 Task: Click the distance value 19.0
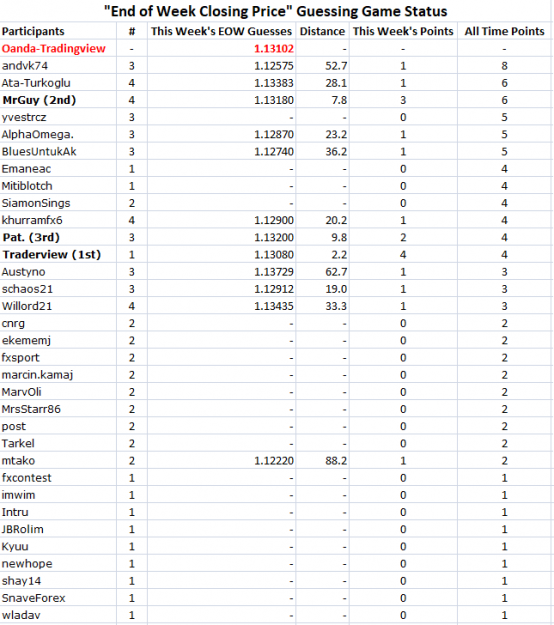click(336, 289)
